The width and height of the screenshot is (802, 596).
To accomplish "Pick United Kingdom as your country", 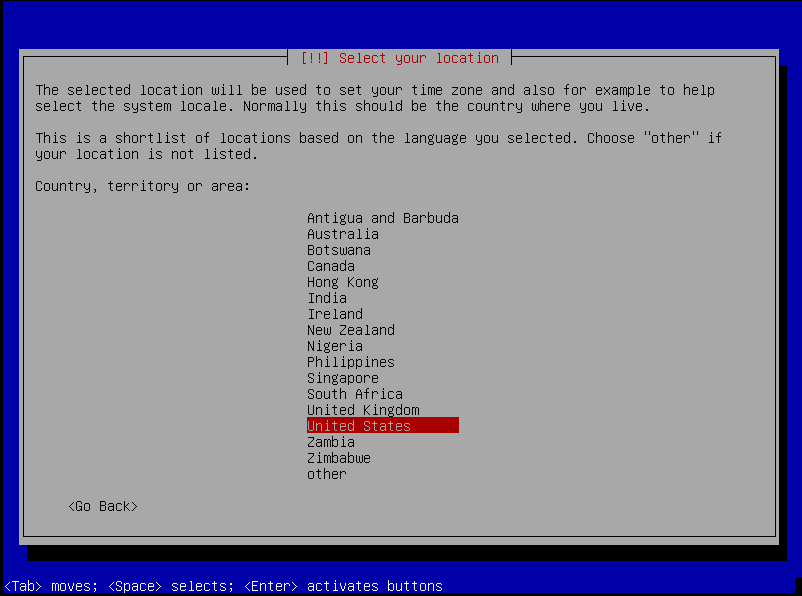I will (x=362, y=410).
